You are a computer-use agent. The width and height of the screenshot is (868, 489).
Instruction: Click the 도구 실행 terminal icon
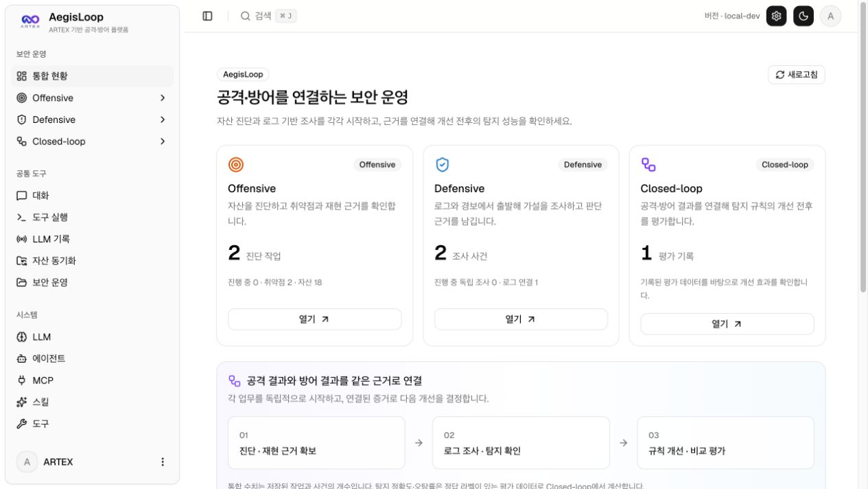point(21,218)
